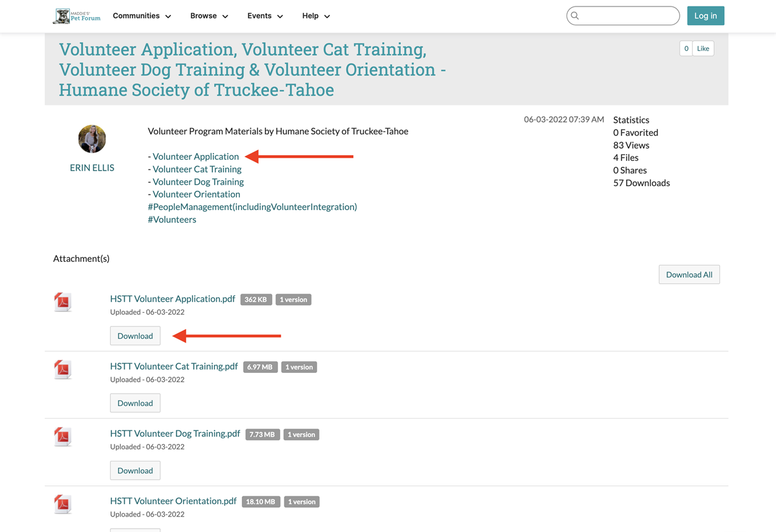The image size is (776, 532).
Task: Open HSTT Volunteer Orientation.pdf file link
Action: coord(173,500)
